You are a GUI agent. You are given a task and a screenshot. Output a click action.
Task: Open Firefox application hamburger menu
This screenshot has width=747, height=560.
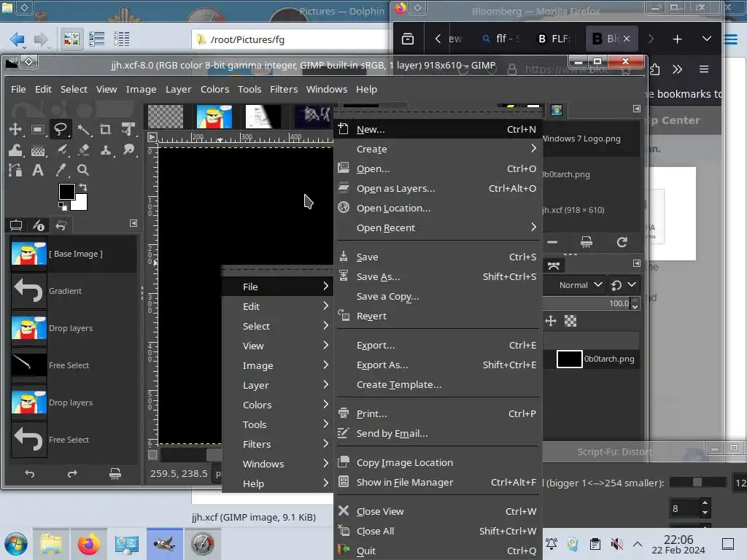point(704,69)
